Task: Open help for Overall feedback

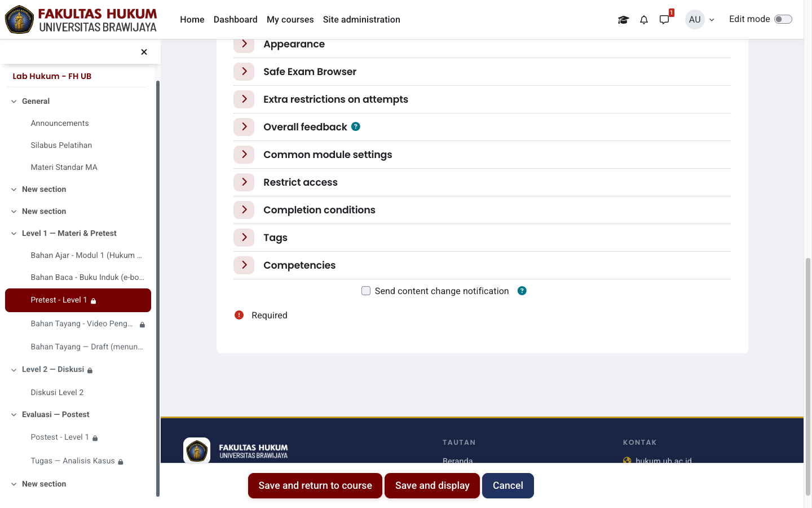Action: [x=356, y=126]
